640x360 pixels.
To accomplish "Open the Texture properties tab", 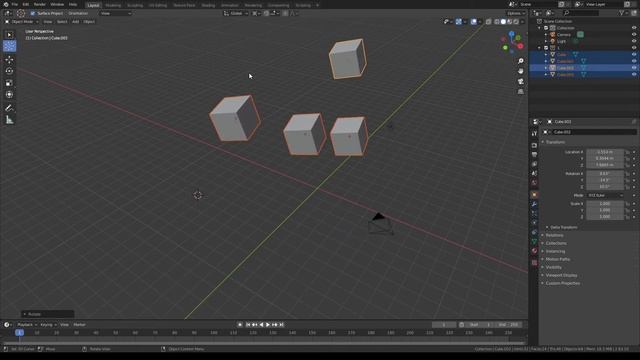I will coord(534,263).
